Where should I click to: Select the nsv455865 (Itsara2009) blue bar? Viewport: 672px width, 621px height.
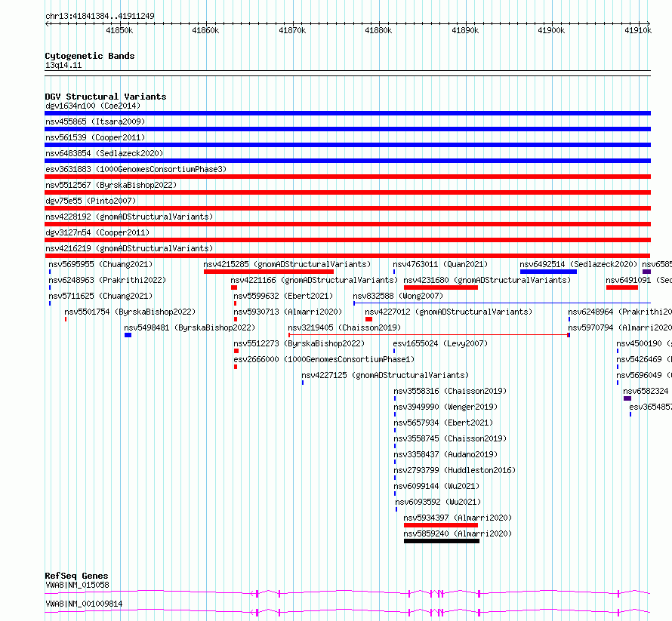tap(347, 129)
